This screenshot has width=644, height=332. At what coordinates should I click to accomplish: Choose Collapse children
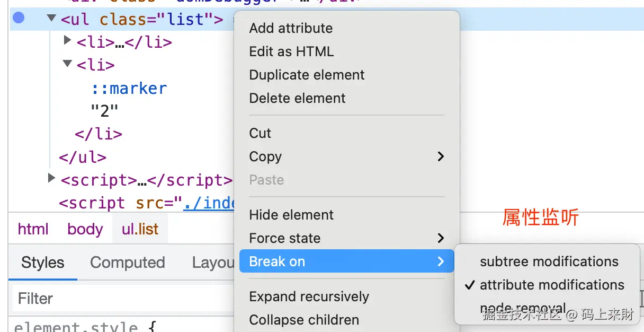[x=304, y=320]
